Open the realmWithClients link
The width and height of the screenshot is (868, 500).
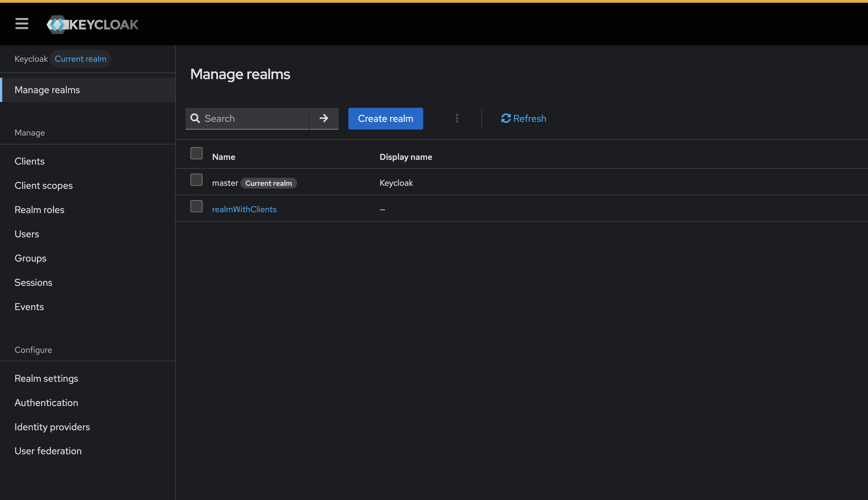coord(244,209)
